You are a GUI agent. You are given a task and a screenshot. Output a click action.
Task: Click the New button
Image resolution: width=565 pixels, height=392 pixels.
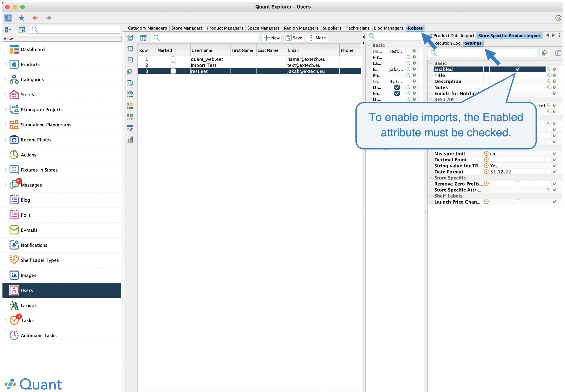pos(272,38)
